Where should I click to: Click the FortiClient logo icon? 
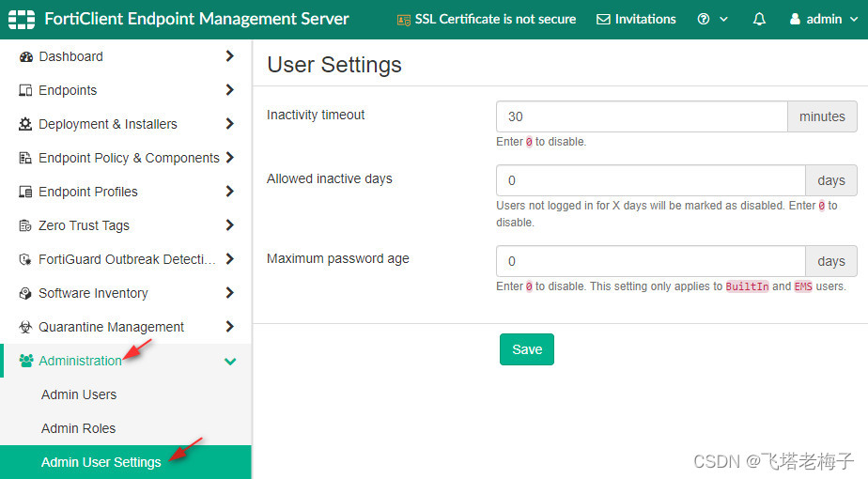pos(21,20)
